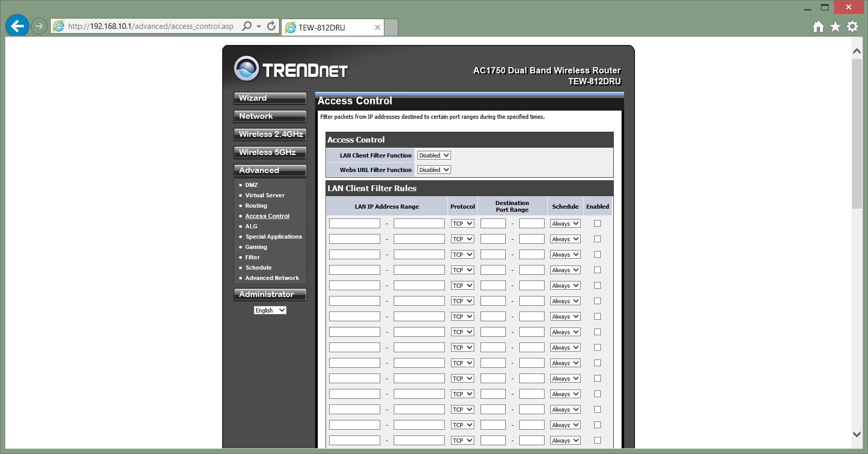
Task: Open the ALG page
Action: click(251, 226)
